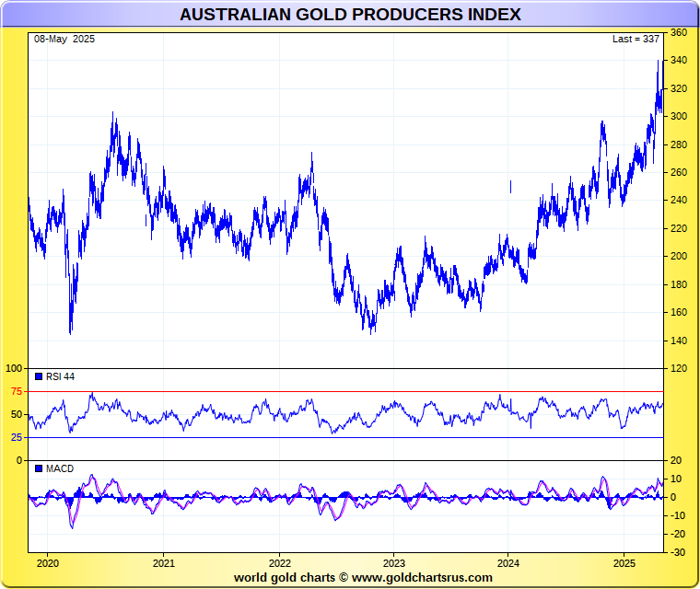Click the 2023 x-axis year label
Image resolution: width=700 pixels, height=589 pixels.
point(394,563)
